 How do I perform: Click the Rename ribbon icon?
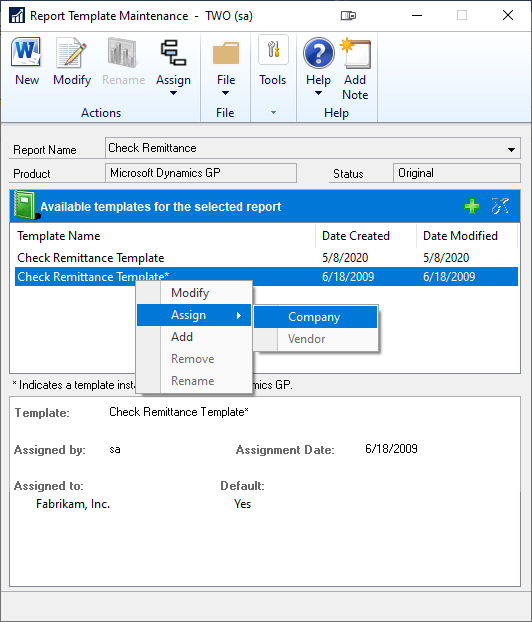pyautogui.click(x=123, y=52)
